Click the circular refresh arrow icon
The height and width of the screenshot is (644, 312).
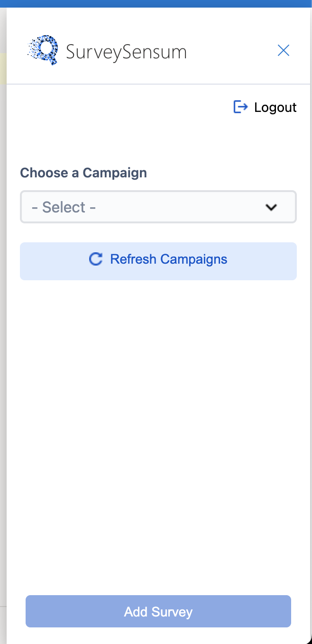click(96, 259)
